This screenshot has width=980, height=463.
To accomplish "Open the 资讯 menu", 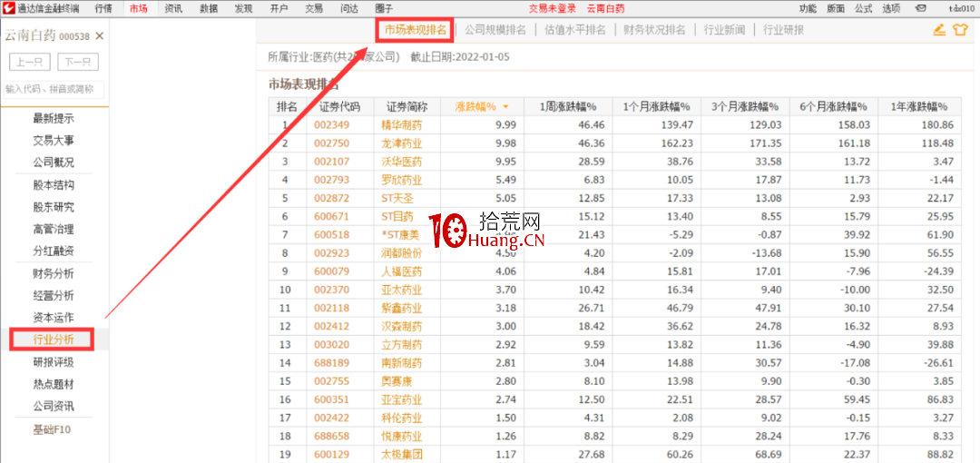I will click(x=173, y=8).
